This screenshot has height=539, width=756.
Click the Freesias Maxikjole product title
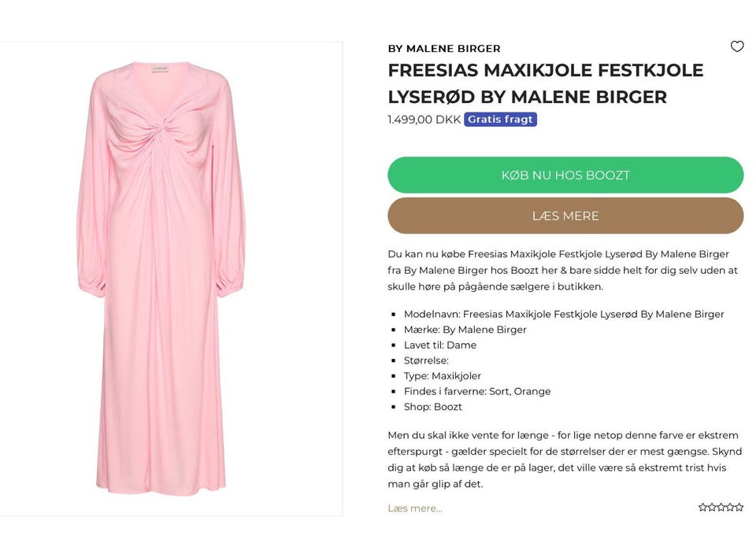point(545,83)
